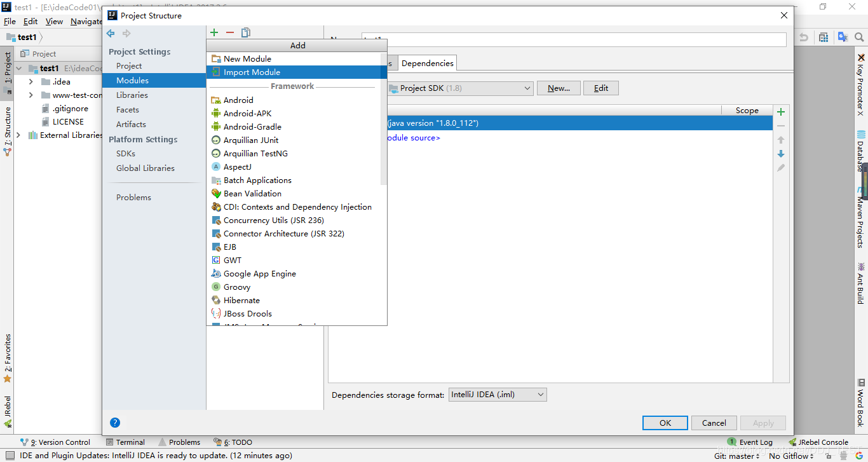Open Ant Build tool window
Image resolution: width=868 pixels, height=462 pixels.
[861, 283]
